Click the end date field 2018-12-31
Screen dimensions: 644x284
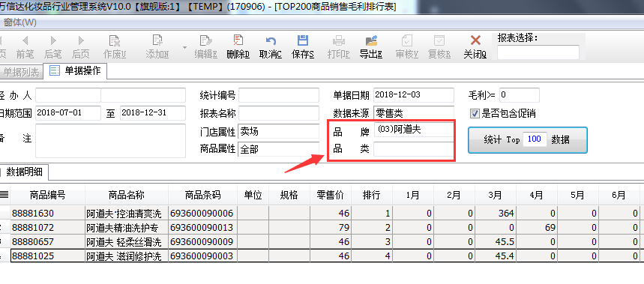click(x=153, y=113)
